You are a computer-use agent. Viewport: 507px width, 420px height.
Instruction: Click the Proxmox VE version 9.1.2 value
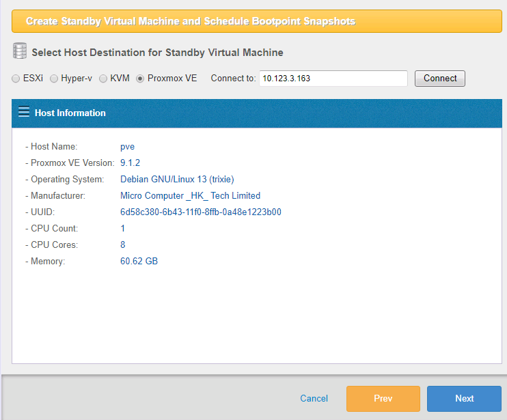(130, 163)
